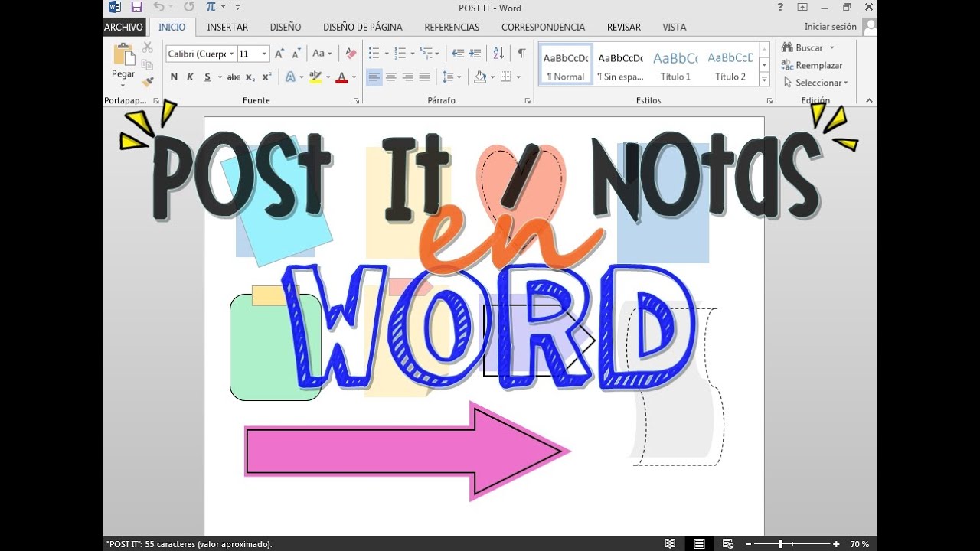Image resolution: width=980 pixels, height=551 pixels.
Task: Align text left
Action: 374,77
